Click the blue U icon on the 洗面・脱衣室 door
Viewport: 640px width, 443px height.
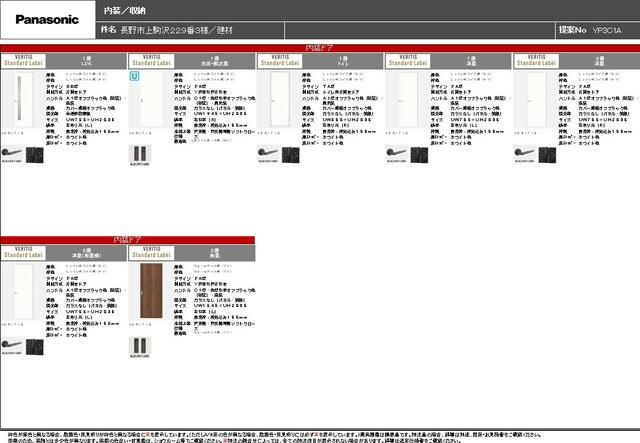click(x=136, y=76)
